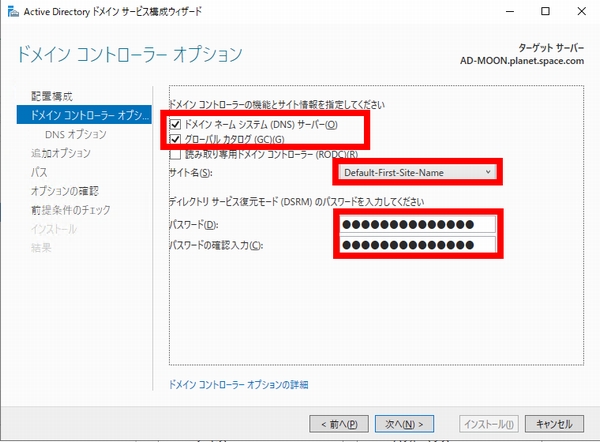Open the 配置構成 step in sidebar

(52, 96)
